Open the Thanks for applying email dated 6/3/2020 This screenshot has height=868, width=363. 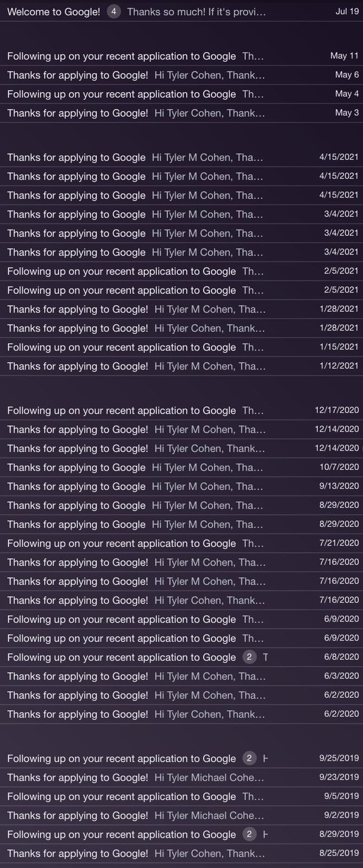[181, 676]
